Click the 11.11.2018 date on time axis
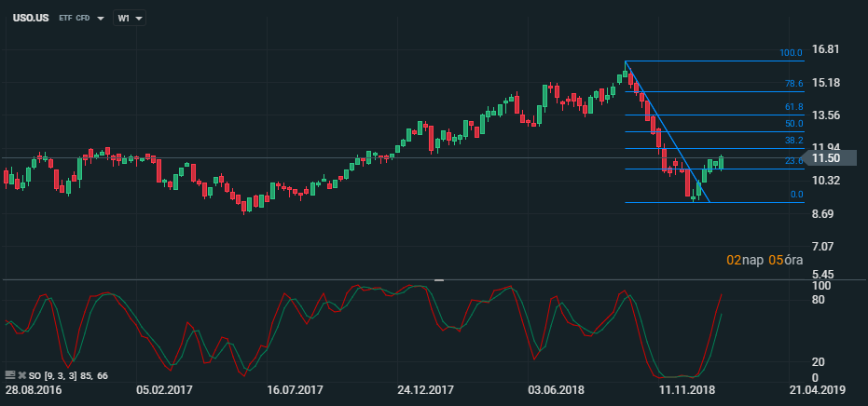The height and width of the screenshot is (406, 868). coord(686,393)
